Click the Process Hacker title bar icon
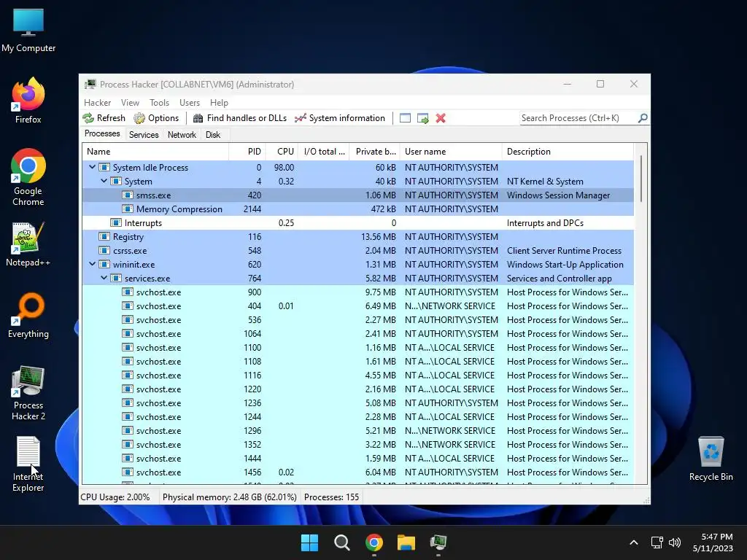Viewport: 747px width, 560px height. click(90, 85)
